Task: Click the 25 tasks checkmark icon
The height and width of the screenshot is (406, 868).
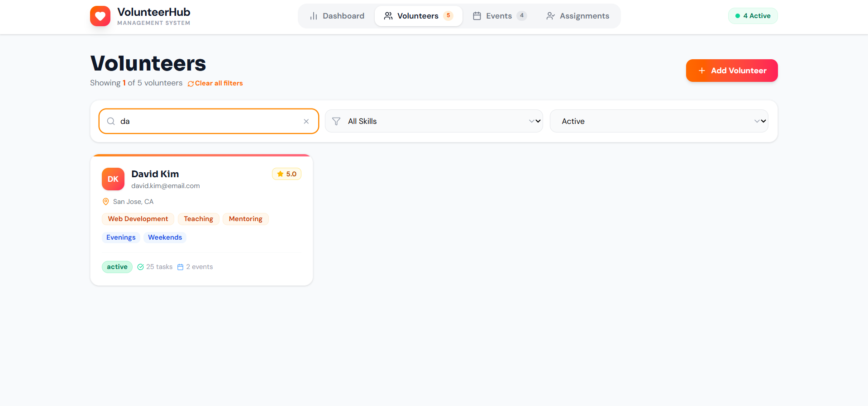Action: click(141, 267)
